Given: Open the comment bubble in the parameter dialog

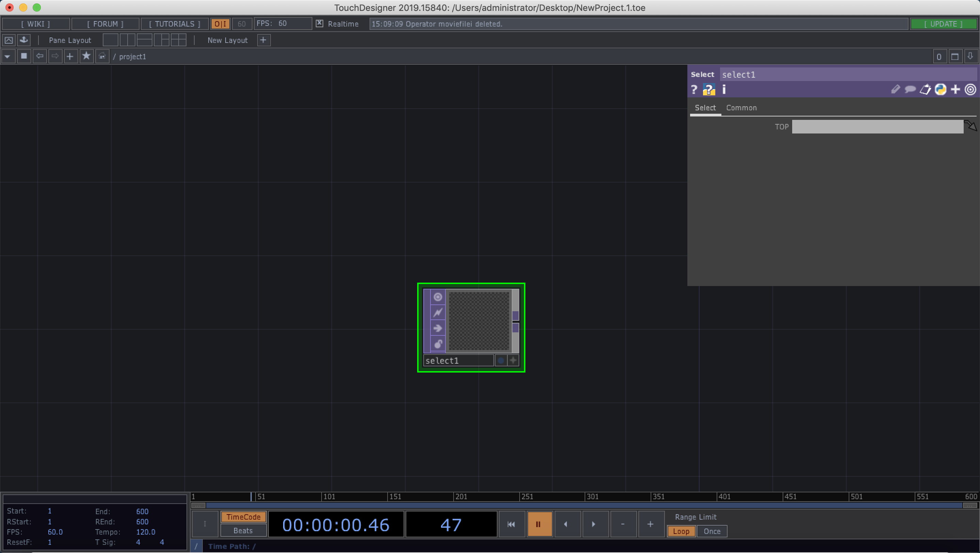Looking at the screenshot, I should point(910,90).
